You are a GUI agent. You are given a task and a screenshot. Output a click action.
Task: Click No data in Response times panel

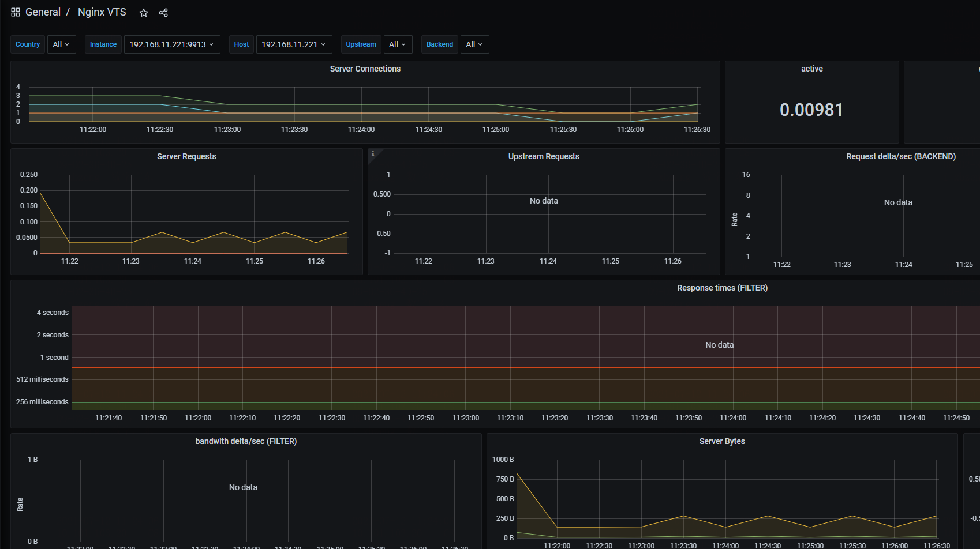tap(719, 345)
